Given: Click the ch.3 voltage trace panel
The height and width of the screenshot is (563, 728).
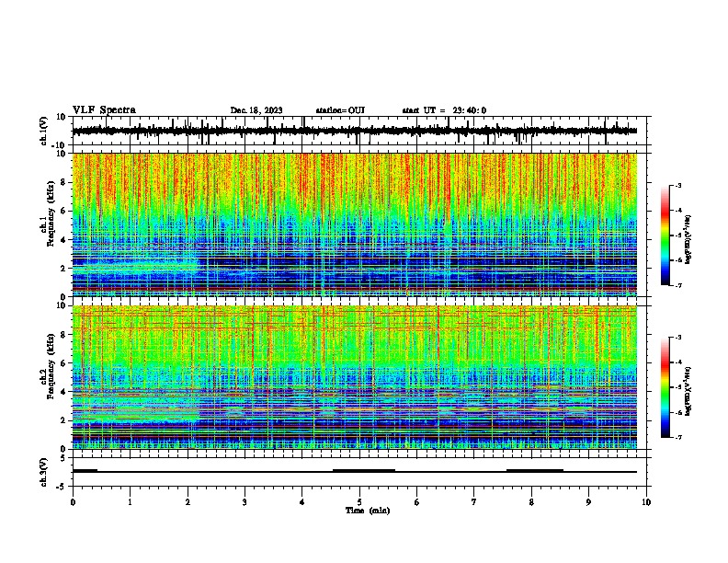Looking at the screenshot, I should 359,472.
